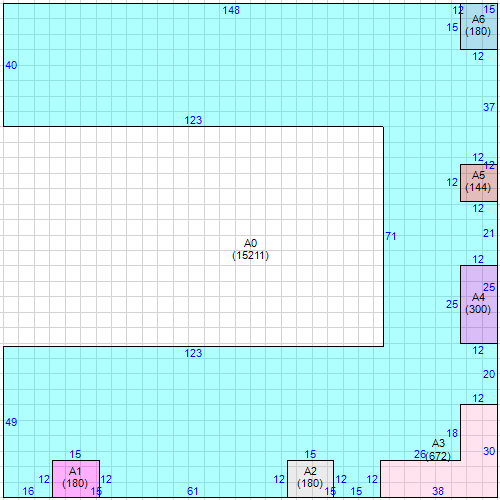Click the 61 bottom edge dimension
Screen dimensions: 500x500
point(193,491)
